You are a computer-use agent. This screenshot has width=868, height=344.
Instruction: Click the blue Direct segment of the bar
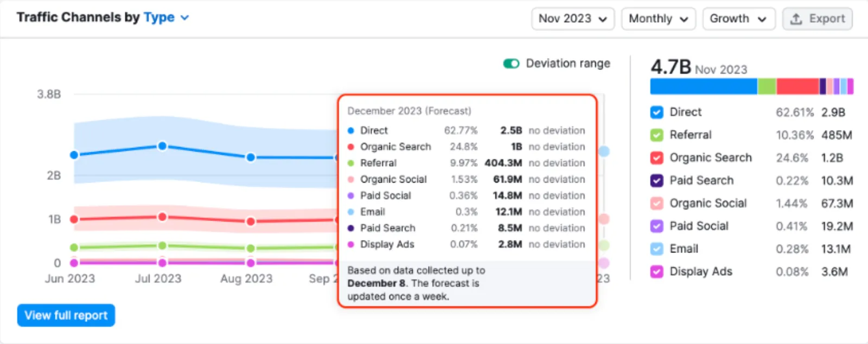[x=704, y=86]
